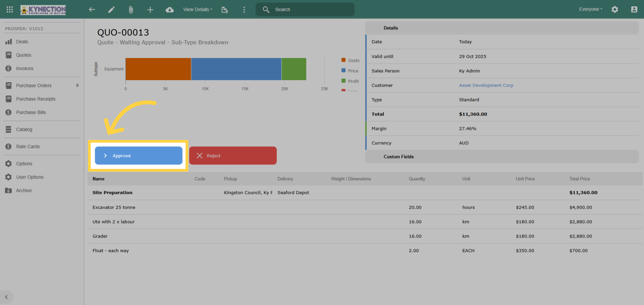Toggle the Costs legend color swatch

point(343,60)
